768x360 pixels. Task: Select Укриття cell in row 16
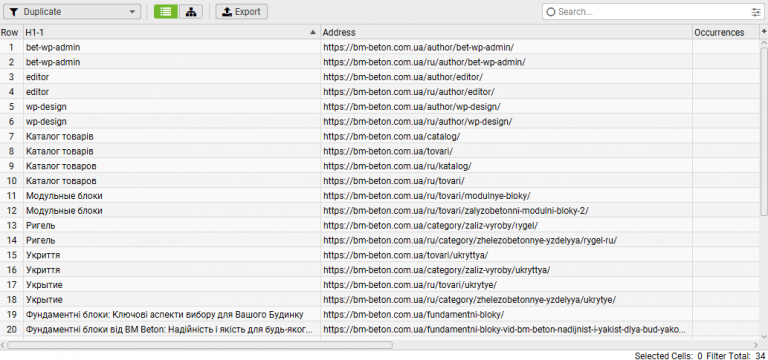171,270
